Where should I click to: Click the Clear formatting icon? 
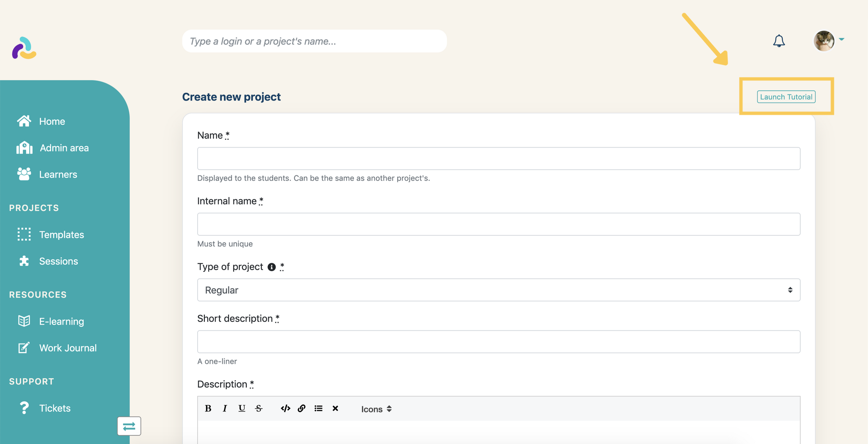click(x=335, y=408)
